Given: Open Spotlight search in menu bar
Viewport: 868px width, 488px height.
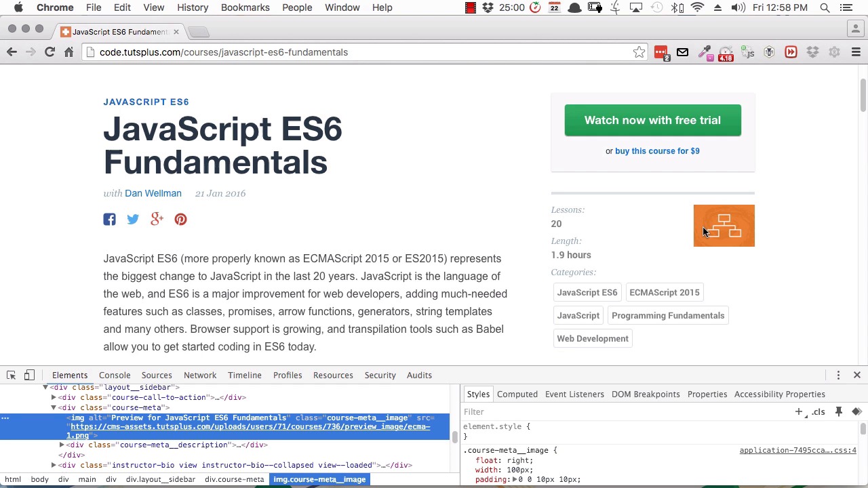Looking at the screenshot, I should tap(825, 7).
